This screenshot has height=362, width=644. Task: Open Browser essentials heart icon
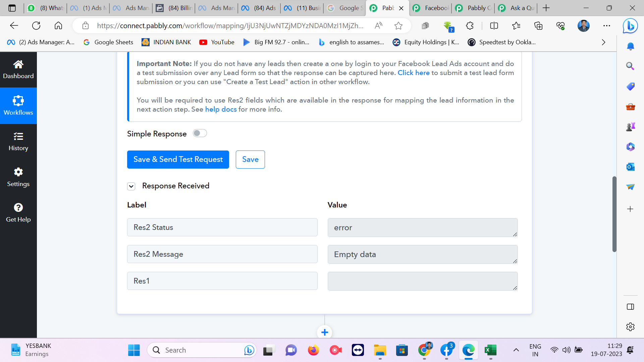point(560,26)
